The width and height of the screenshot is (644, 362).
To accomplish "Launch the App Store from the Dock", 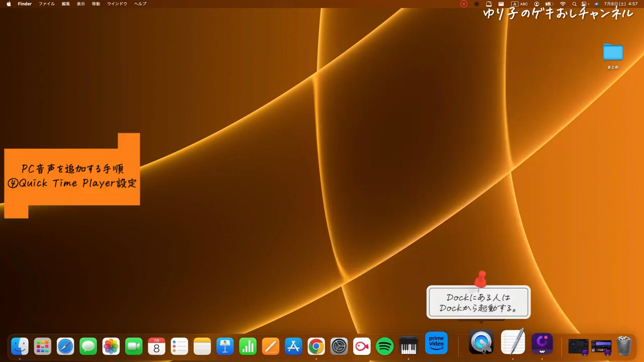I will (293, 346).
